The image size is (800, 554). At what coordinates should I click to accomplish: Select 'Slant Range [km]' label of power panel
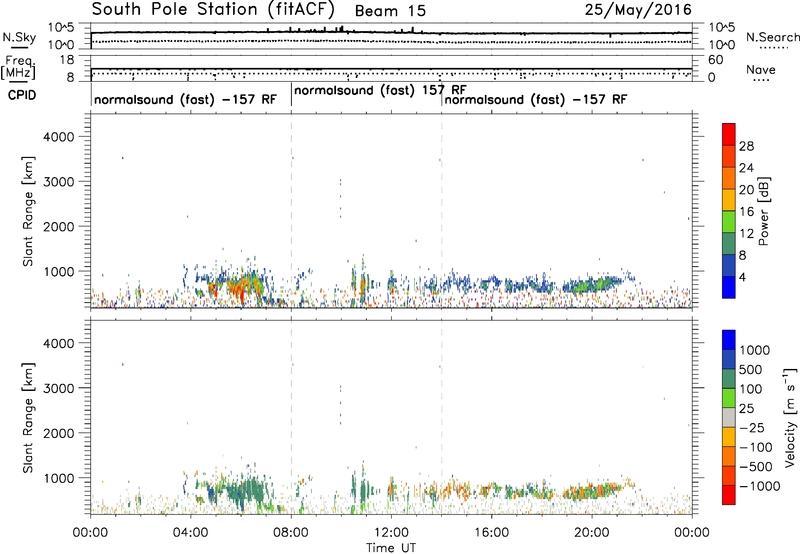[28, 211]
